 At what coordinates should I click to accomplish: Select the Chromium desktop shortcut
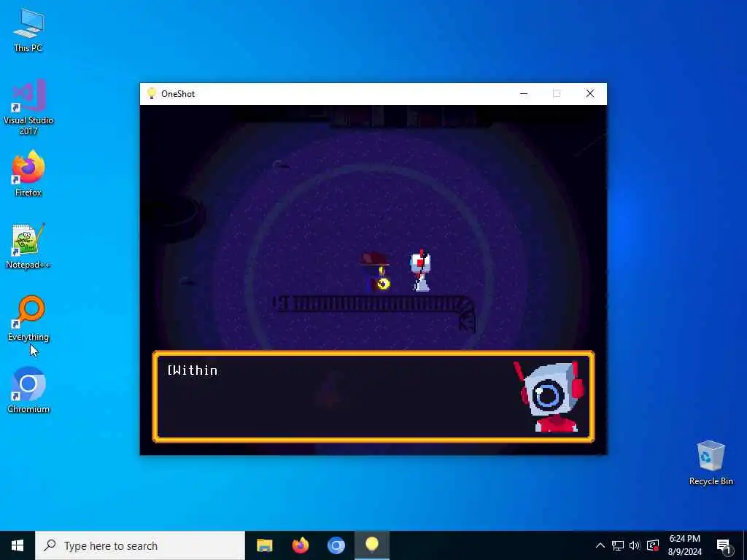(x=28, y=390)
